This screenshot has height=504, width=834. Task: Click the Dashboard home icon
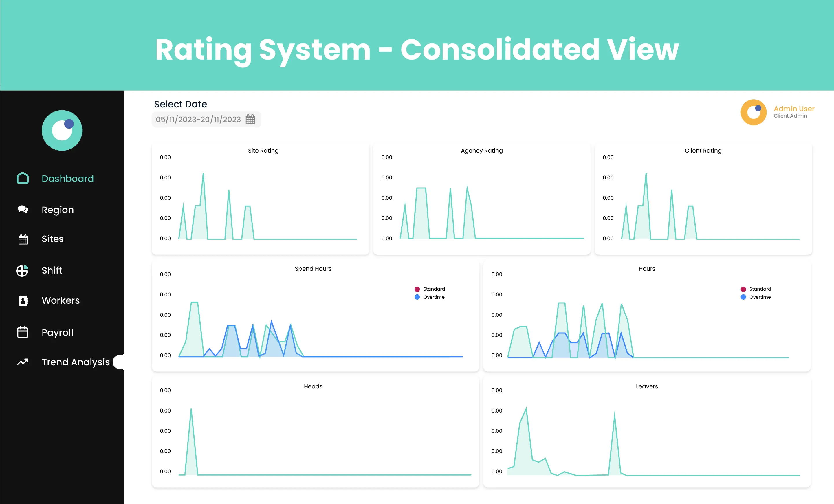pos(23,178)
